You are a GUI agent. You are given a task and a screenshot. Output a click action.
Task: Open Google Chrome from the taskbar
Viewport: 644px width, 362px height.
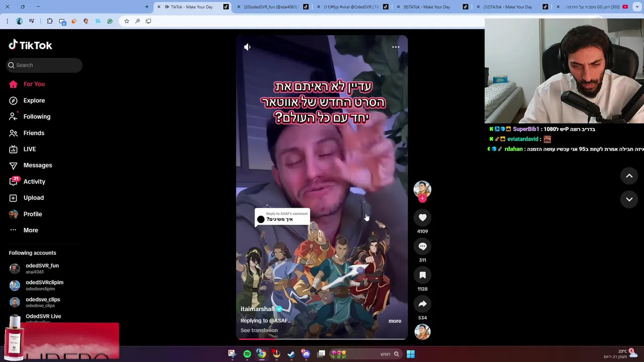pos(262,354)
